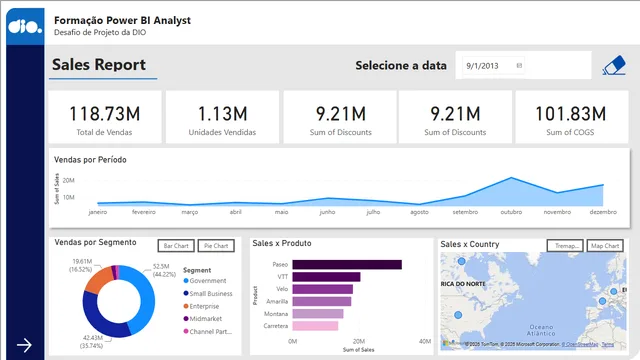Click the Sales x Produto title
The image size is (640, 360).
coord(282,243)
